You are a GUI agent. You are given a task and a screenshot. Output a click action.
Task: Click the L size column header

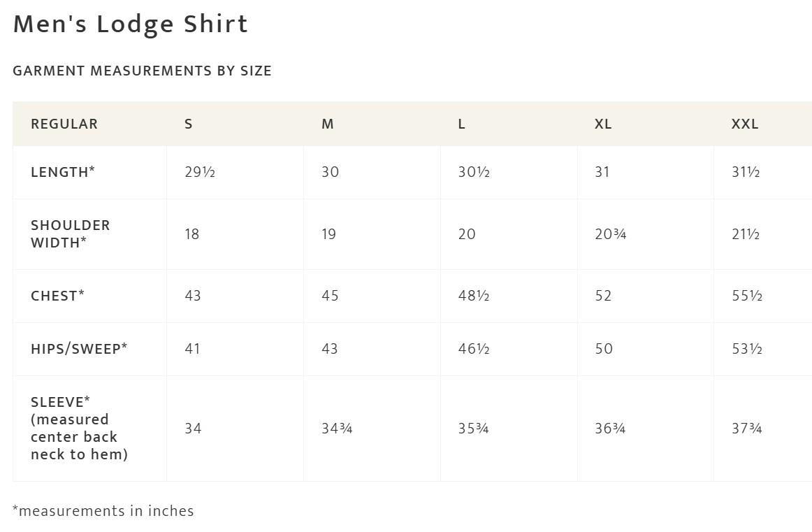[461, 124]
